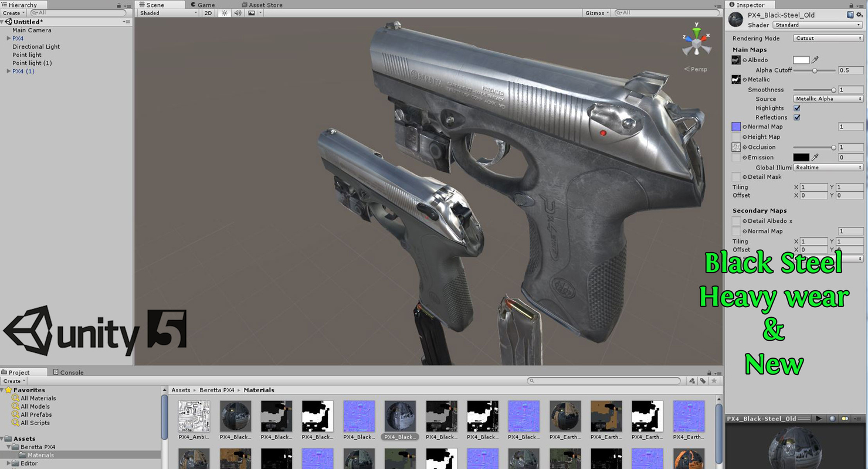Click the Albedo texture thumbnail in Main Maps

735,60
